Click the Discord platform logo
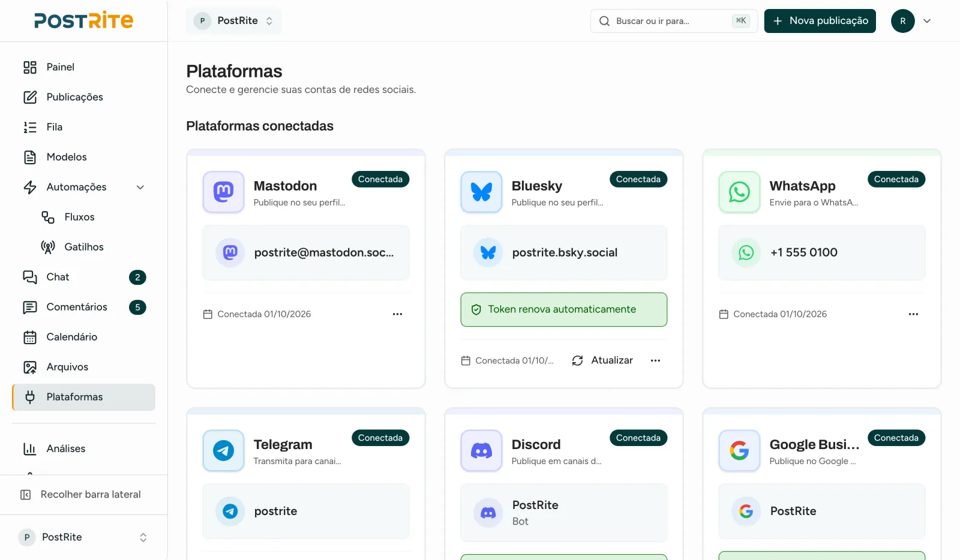Screen dimensions: 960x560 [x=481, y=450]
